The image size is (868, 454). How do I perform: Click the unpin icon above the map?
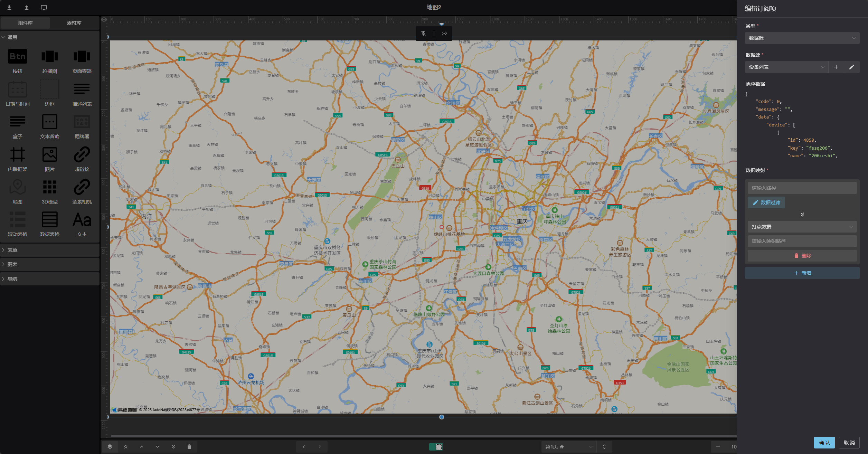pyautogui.click(x=424, y=34)
